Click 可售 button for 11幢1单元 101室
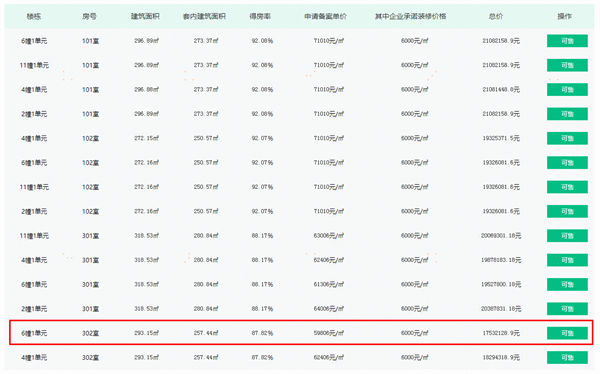 (x=567, y=65)
